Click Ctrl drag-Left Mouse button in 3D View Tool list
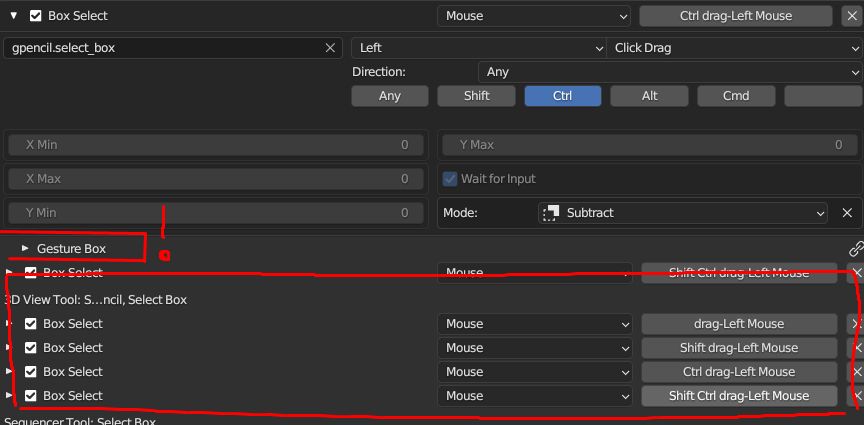Screen dimensions: 864x425 [x=739, y=372]
